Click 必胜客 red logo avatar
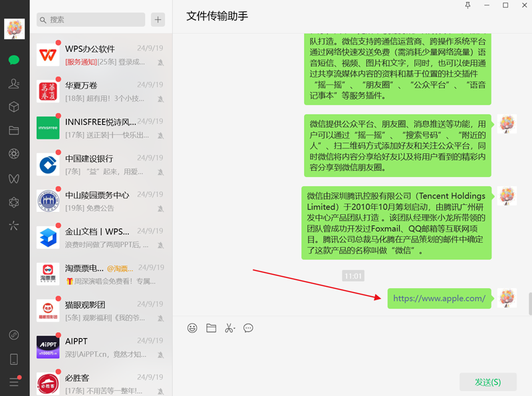The height and width of the screenshot is (396, 532). tap(48, 384)
